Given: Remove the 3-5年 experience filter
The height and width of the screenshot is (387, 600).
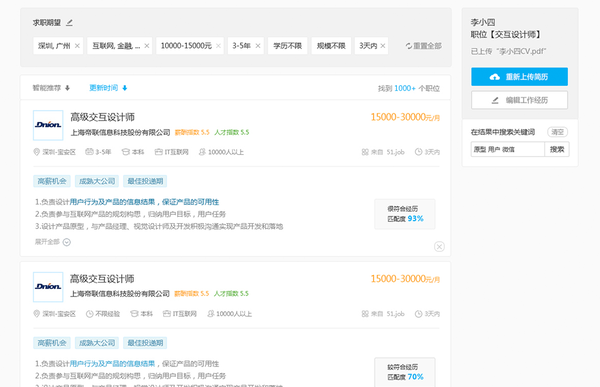Looking at the screenshot, I should pos(258,46).
